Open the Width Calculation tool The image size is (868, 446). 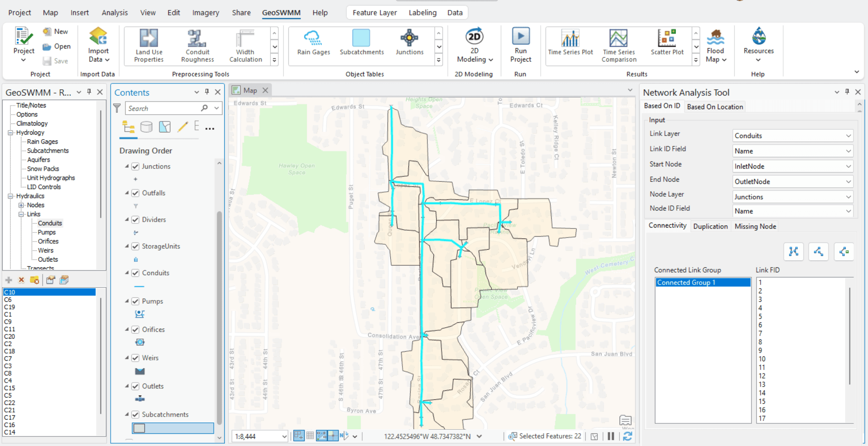click(x=245, y=46)
